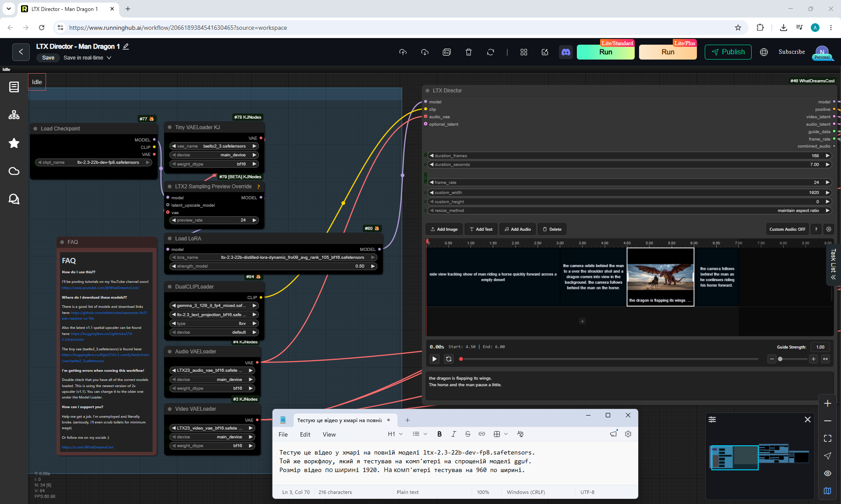Select the LTX Director - Man Dragon 1 browser tab

click(68, 9)
